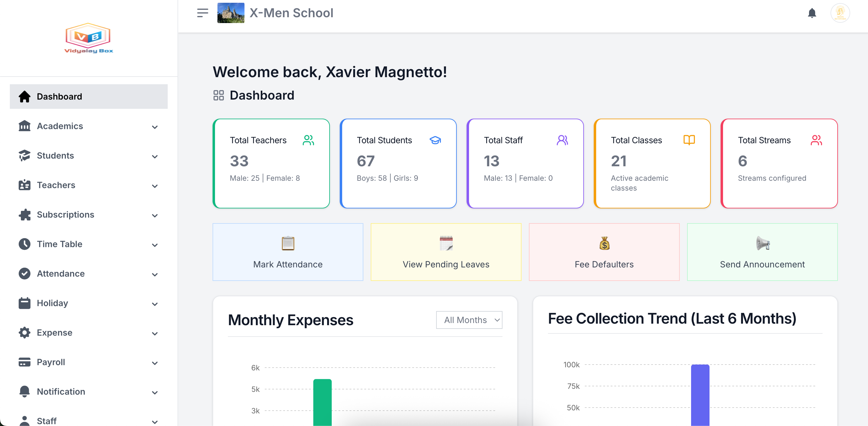Click the Subscriptions puzzle piece icon

[25, 215]
